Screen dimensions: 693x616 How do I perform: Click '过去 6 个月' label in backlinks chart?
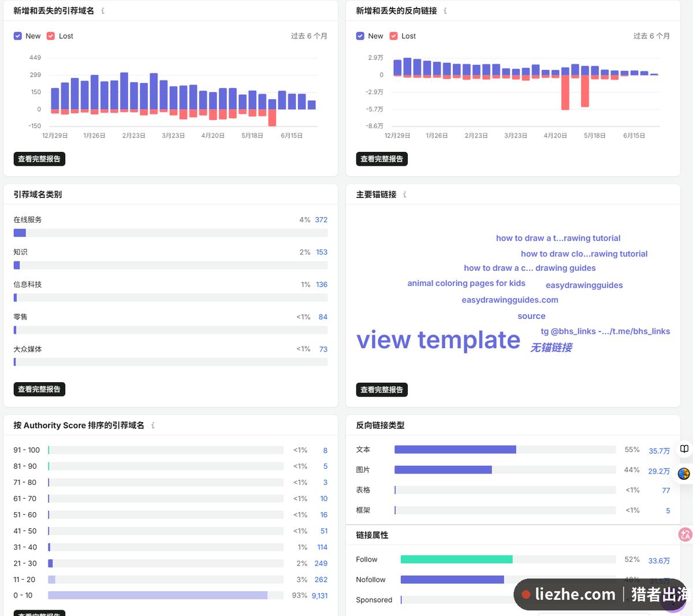pos(651,36)
